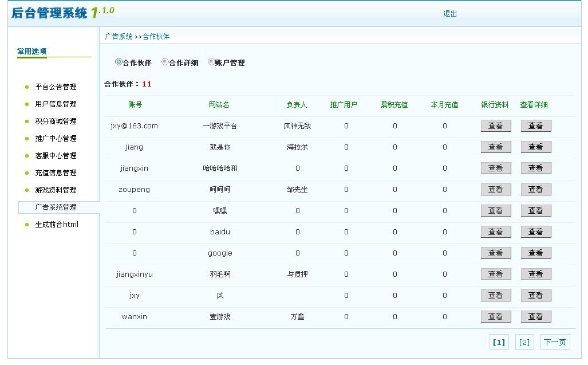View bank info for zoupeng row
The height and width of the screenshot is (365, 588).
(495, 189)
